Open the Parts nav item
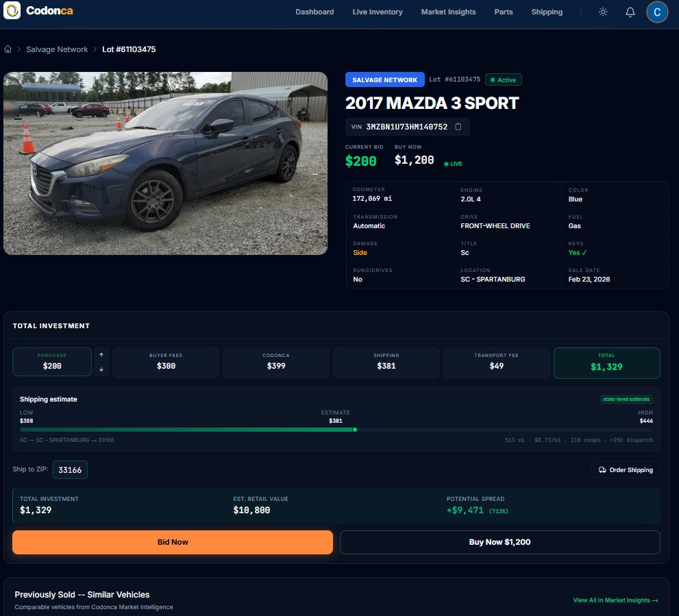The width and height of the screenshot is (679, 616). 503,12
